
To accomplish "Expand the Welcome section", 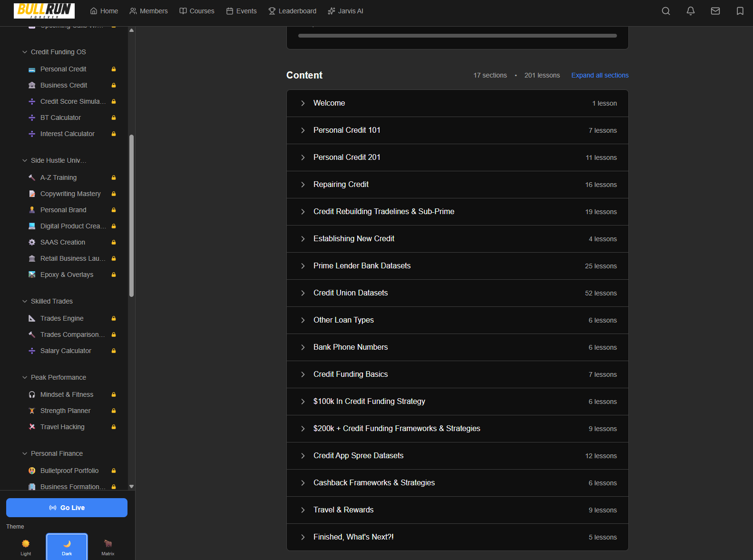I will click(x=458, y=103).
